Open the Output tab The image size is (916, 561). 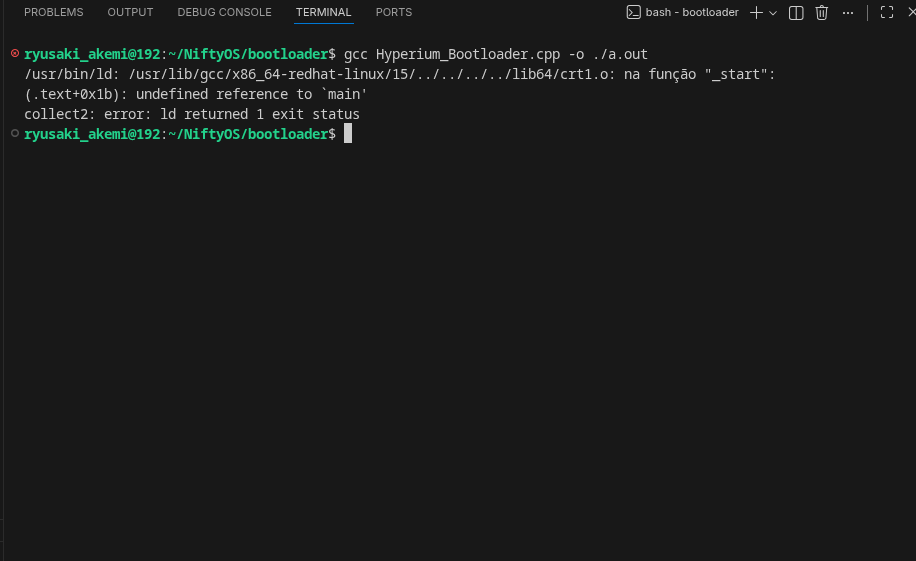point(131,12)
